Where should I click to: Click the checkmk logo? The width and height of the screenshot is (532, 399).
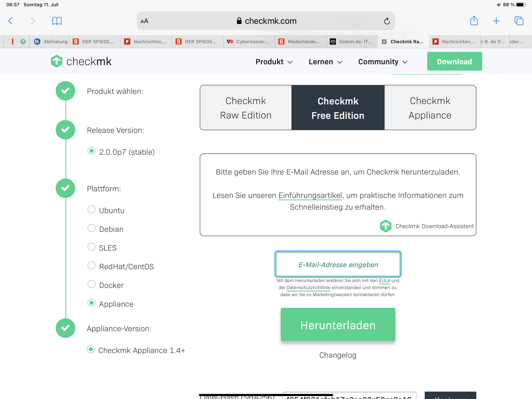[81, 61]
